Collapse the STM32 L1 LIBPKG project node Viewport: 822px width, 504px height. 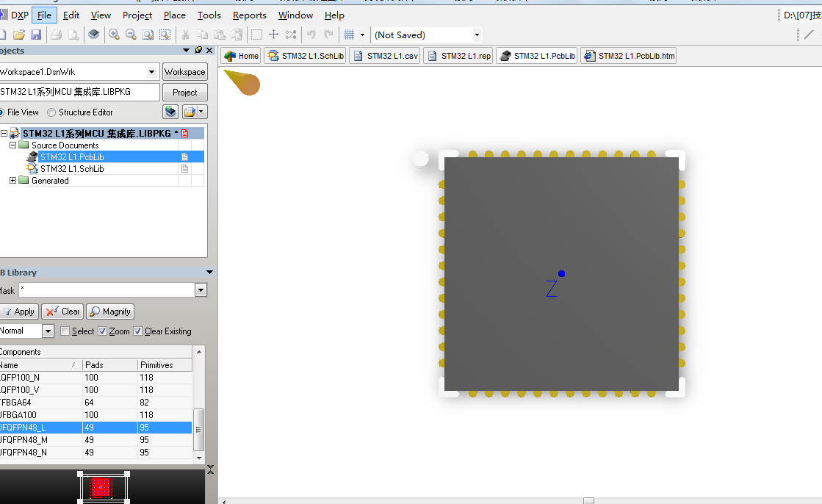[x=4, y=133]
